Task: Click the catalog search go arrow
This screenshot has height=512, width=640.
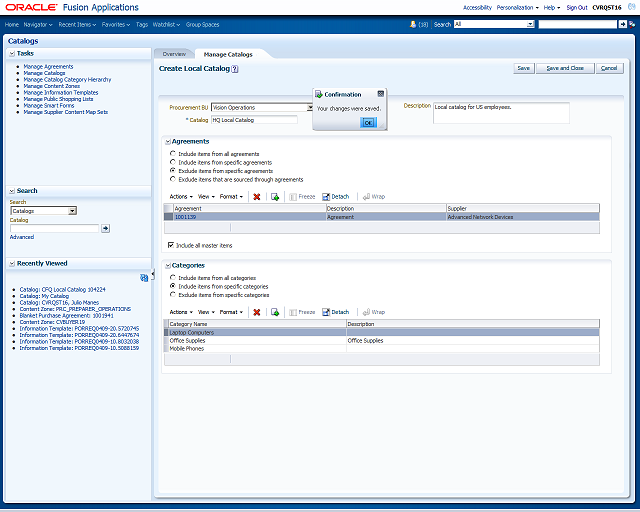Action: click(105, 228)
